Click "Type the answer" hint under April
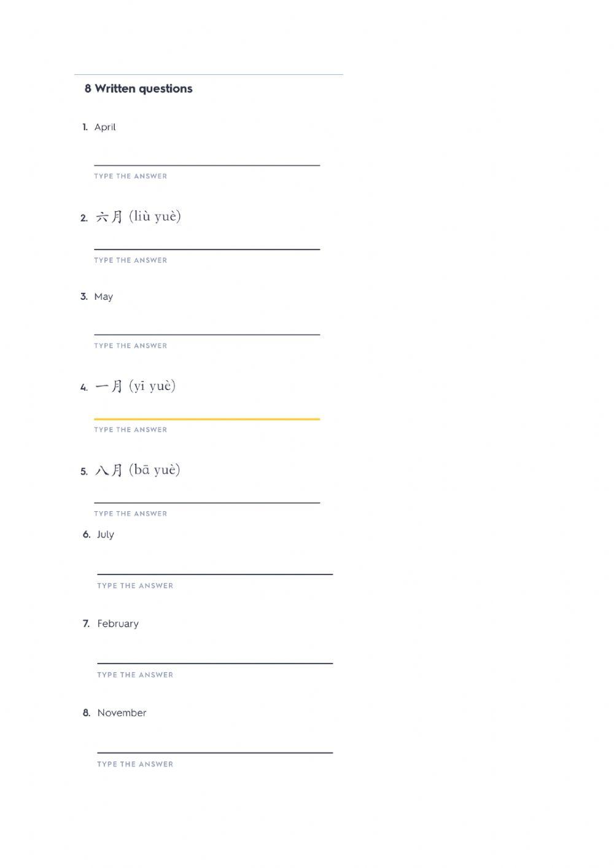Screen dimensions: 614x868 pos(131,176)
